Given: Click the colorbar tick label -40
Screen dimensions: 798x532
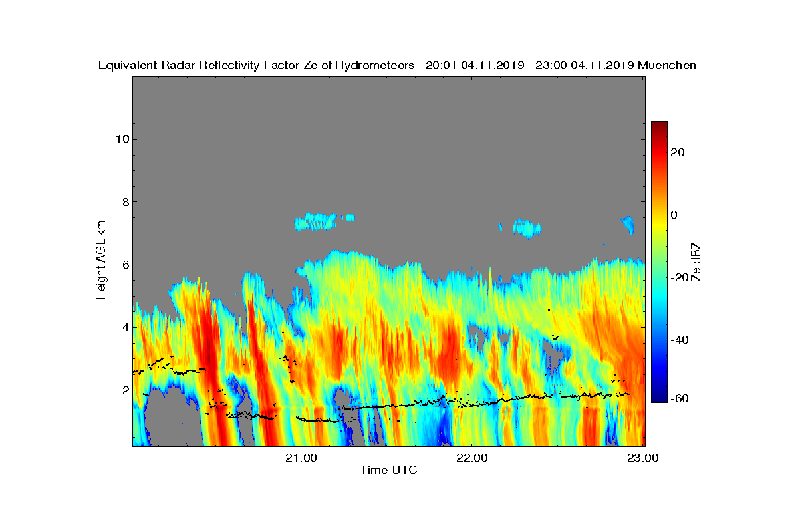Looking at the screenshot, I should point(679,340).
